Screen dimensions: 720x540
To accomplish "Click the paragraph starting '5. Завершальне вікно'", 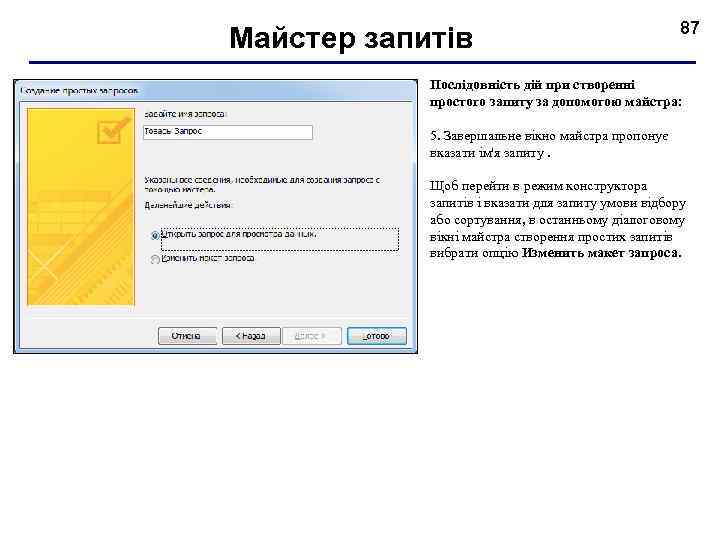I will coord(549,145).
